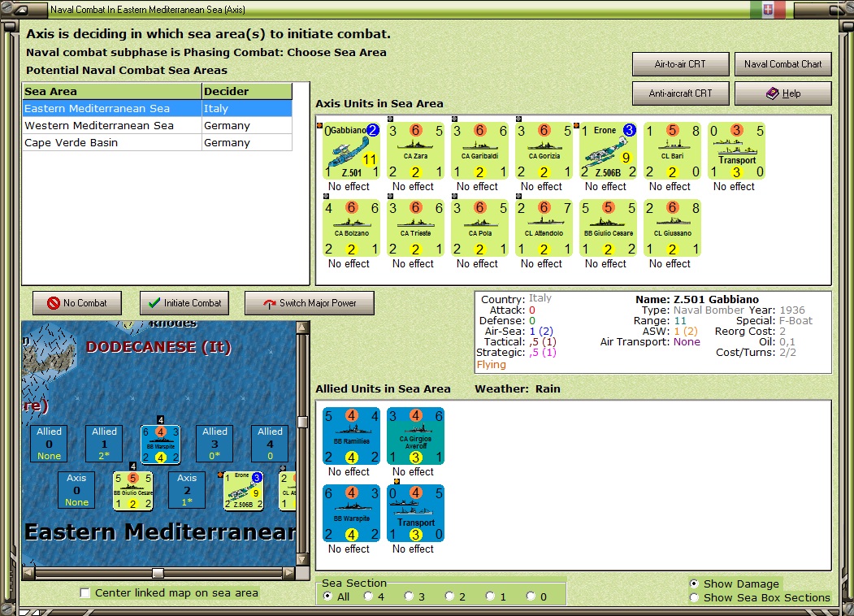Open the Air-to-air CRT chart
The image size is (854, 616).
click(680, 64)
